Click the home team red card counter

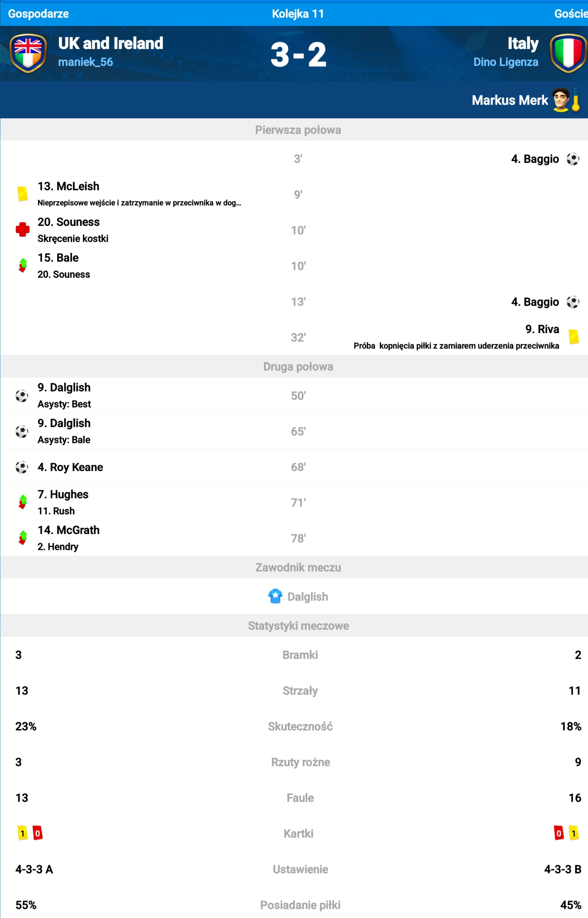click(37, 833)
